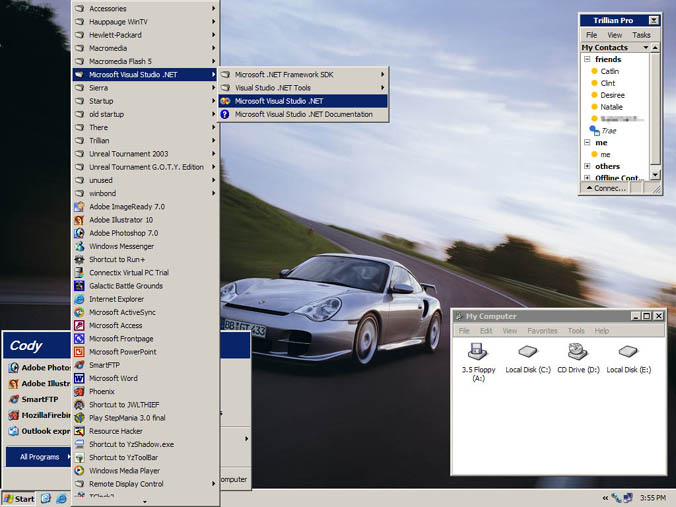Open the Favorites menu in My Computer
The image size is (676, 507).
coord(542,330)
